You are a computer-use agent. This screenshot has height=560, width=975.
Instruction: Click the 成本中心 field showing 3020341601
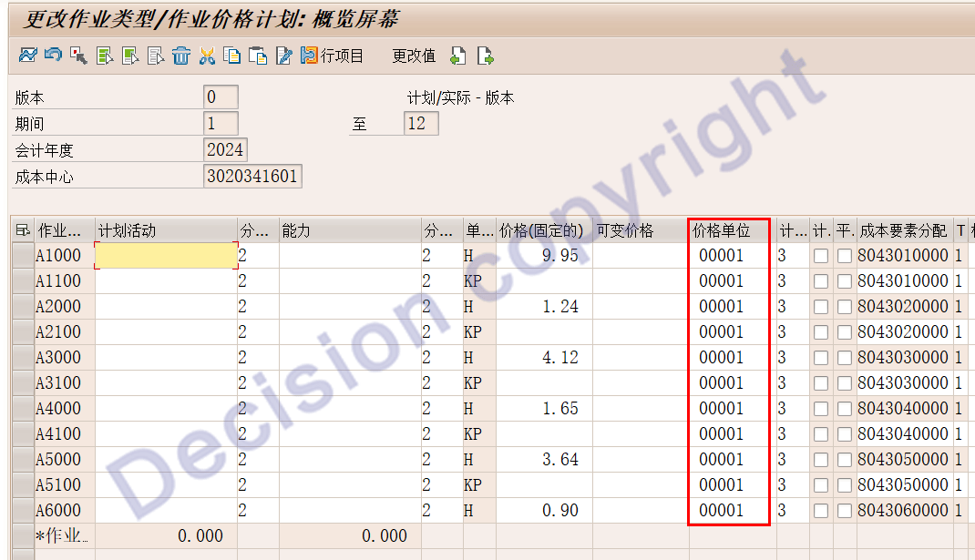tap(252, 177)
